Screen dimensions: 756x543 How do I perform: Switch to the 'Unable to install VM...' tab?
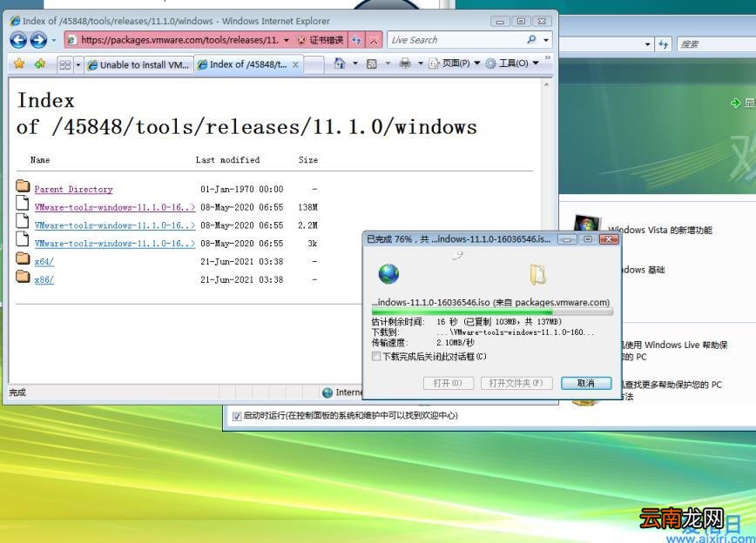coord(138,65)
